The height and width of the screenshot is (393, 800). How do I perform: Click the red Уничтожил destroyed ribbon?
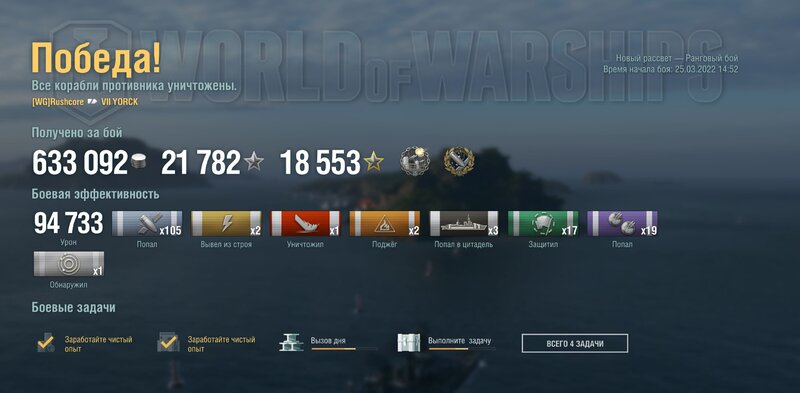coord(305,224)
